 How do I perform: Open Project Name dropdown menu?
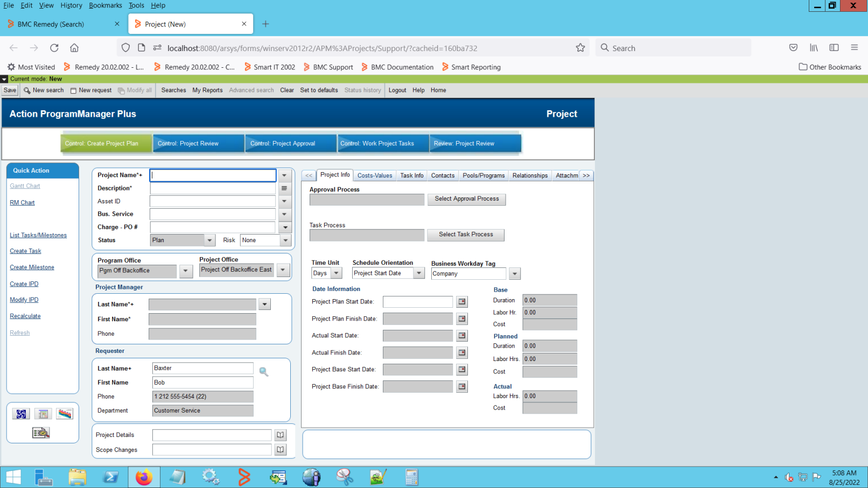(284, 175)
